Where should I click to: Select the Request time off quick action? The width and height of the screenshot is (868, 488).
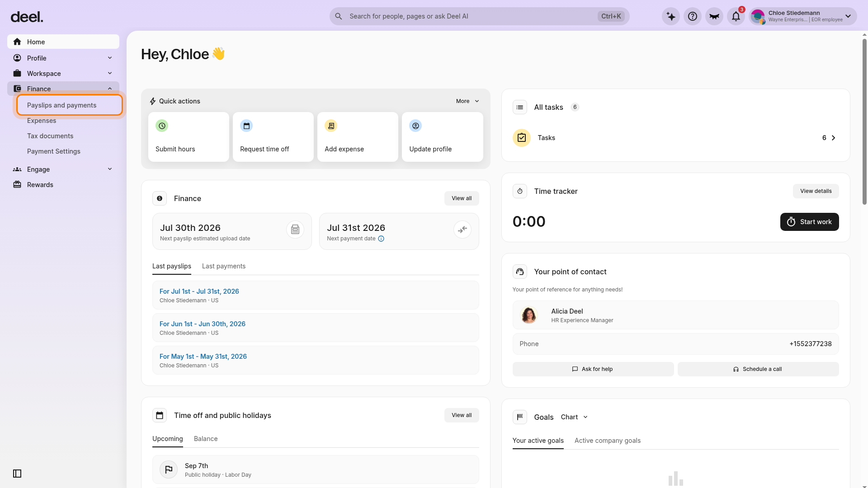click(273, 137)
